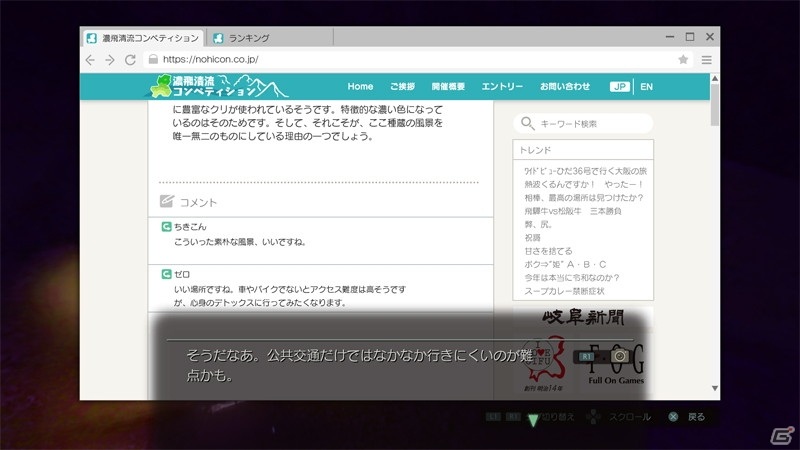This screenshot has height=450, width=800.
Task: Click the Full On Games banner
Action: point(616,364)
